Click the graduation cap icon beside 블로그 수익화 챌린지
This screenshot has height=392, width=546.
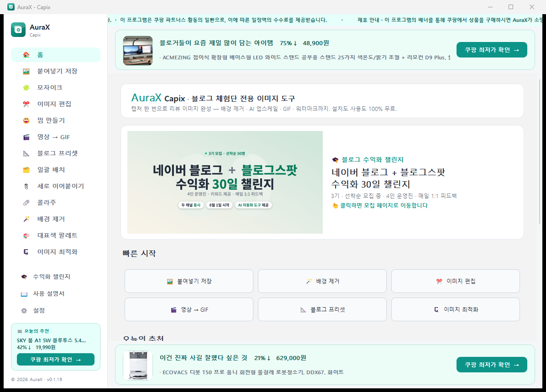pos(335,160)
